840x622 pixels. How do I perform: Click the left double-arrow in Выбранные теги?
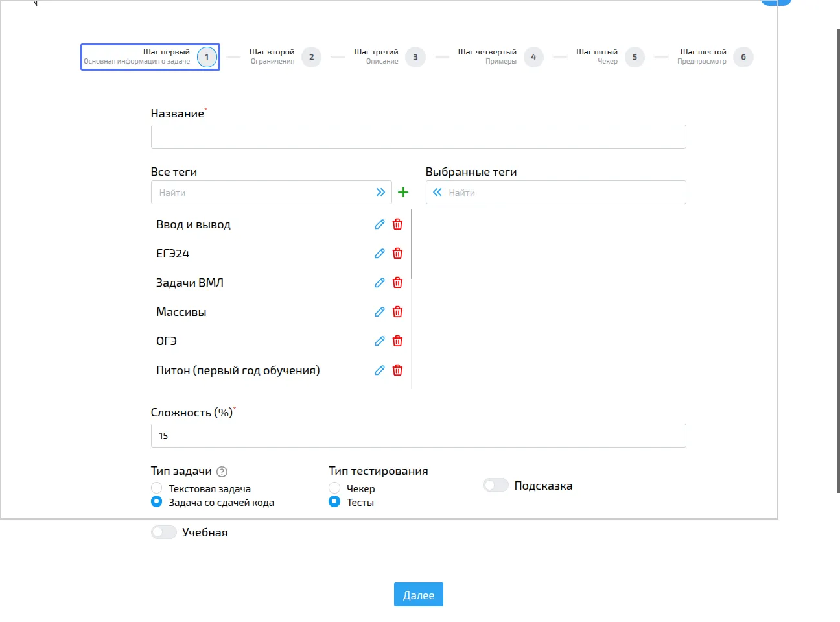click(x=438, y=191)
